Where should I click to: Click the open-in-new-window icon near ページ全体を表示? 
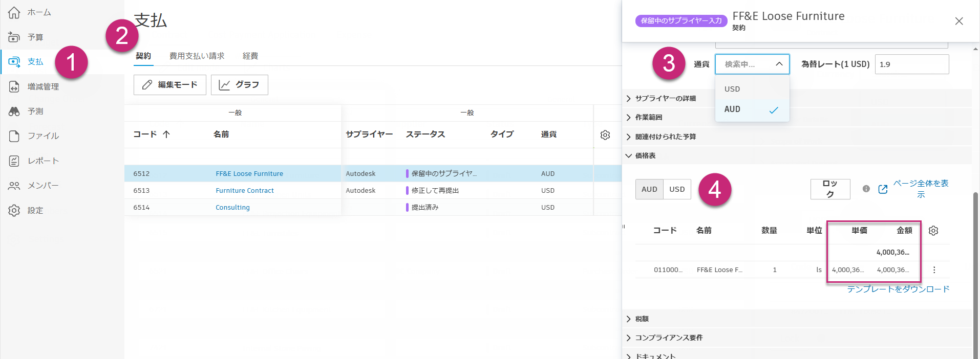point(883,189)
